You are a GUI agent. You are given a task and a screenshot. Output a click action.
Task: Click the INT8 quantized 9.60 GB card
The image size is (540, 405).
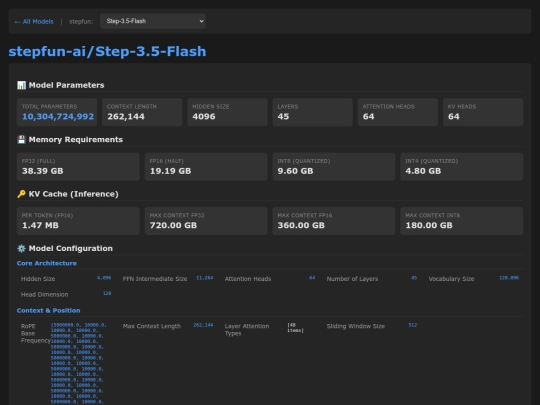pos(334,167)
